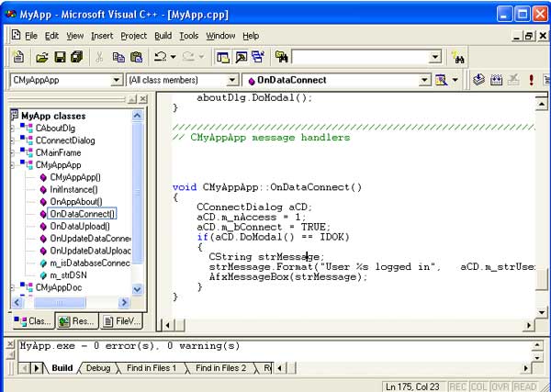Click the Open file folder icon
The image size is (551, 392).
[x=42, y=57]
